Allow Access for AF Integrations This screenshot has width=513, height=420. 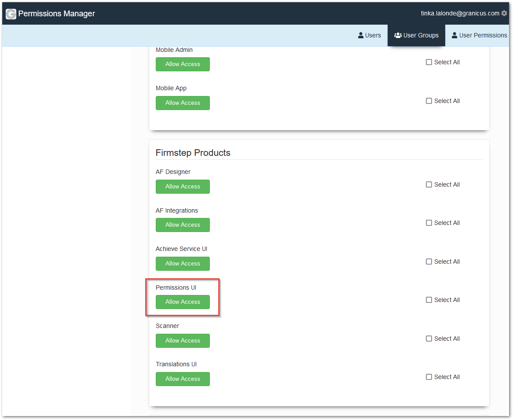183,225
